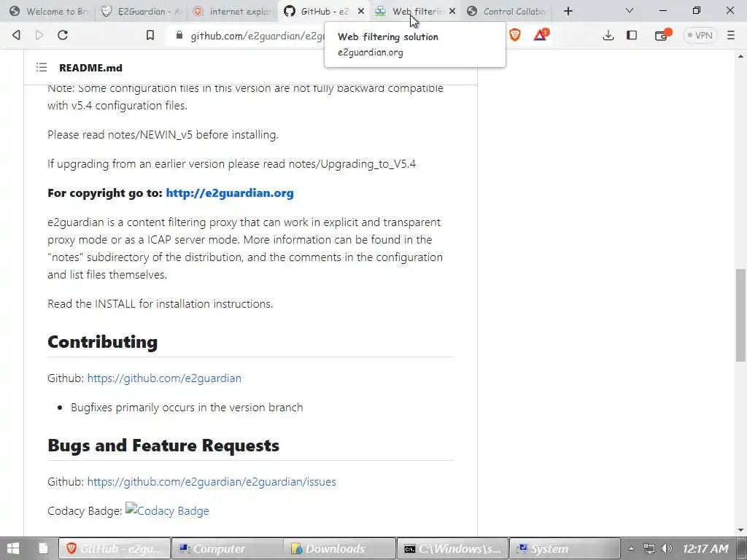Open the Windows Start button
This screenshot has width=747, height=560.
click(13, 548)
